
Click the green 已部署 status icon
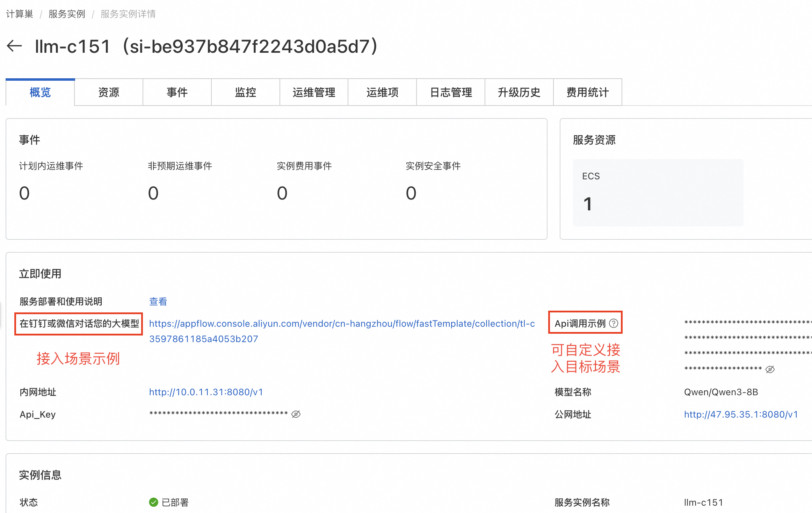(x=153, y=502)
